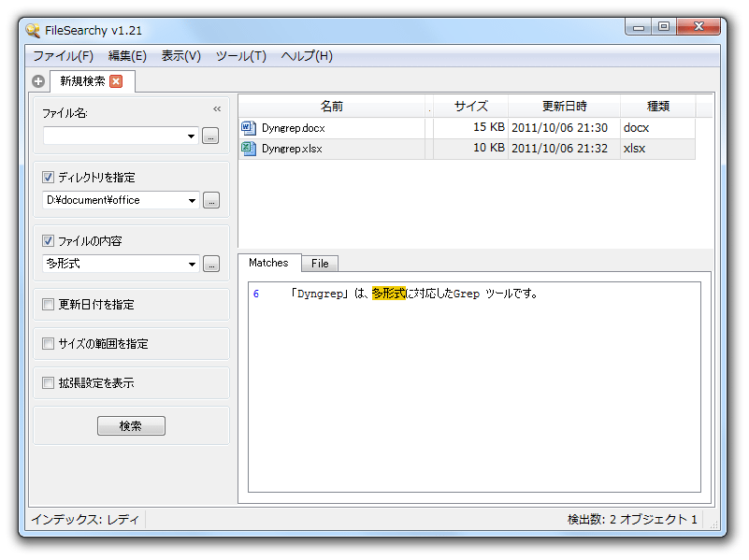Click インデックス: レディ status text
The height and width of the screenshot is (560, 749).
85,520
